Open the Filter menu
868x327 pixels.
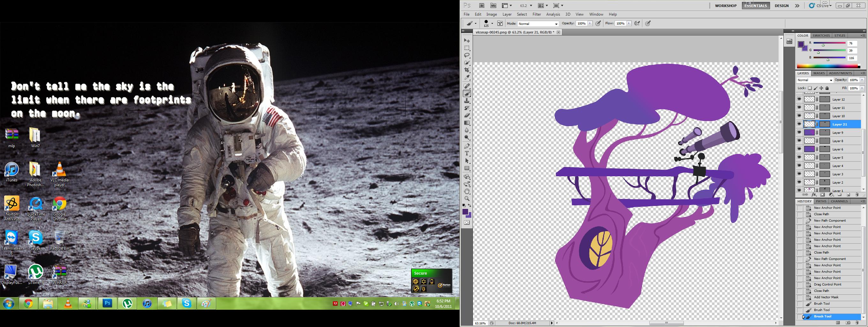[537, 14]
